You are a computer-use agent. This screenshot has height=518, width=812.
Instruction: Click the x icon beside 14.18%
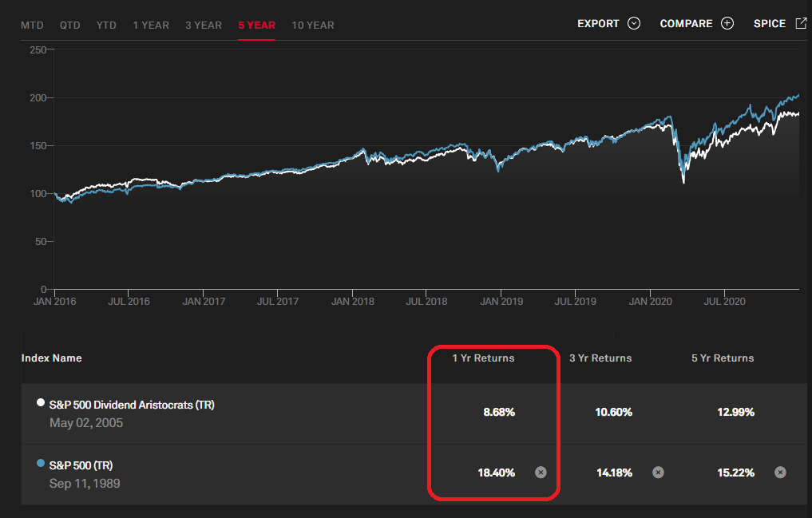pyautogui.click(x=658, y=472)
